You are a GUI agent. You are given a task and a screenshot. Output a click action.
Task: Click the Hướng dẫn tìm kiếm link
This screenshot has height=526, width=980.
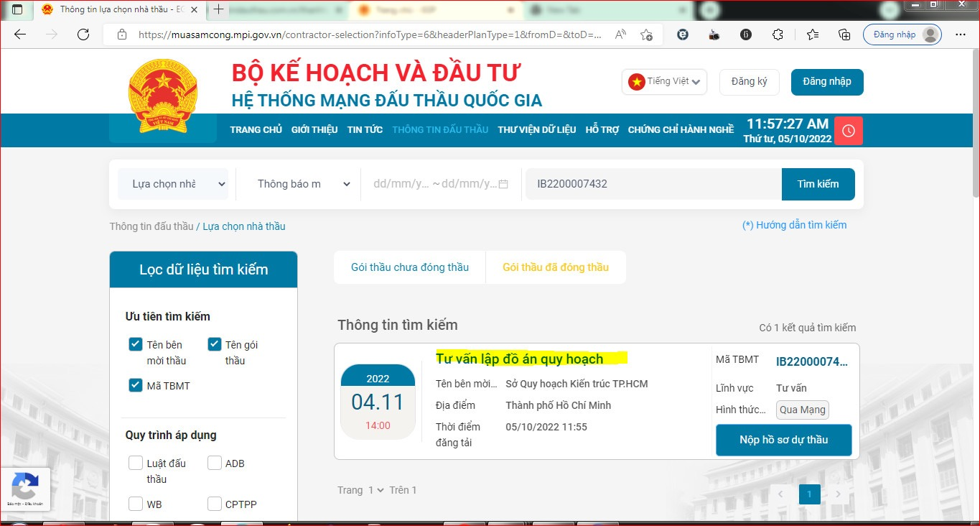[x=795, y=225]
